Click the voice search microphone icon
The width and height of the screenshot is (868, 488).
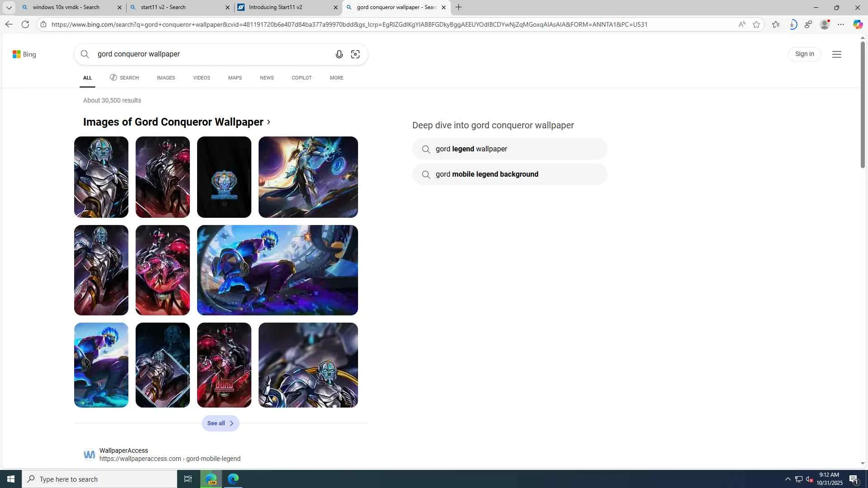tap(339, 54)
